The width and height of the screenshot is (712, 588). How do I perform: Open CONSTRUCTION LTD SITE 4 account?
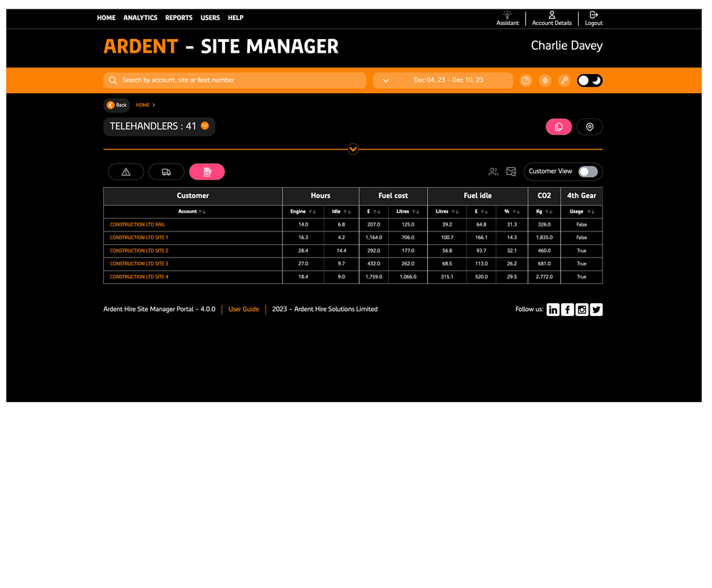(139, 277)
